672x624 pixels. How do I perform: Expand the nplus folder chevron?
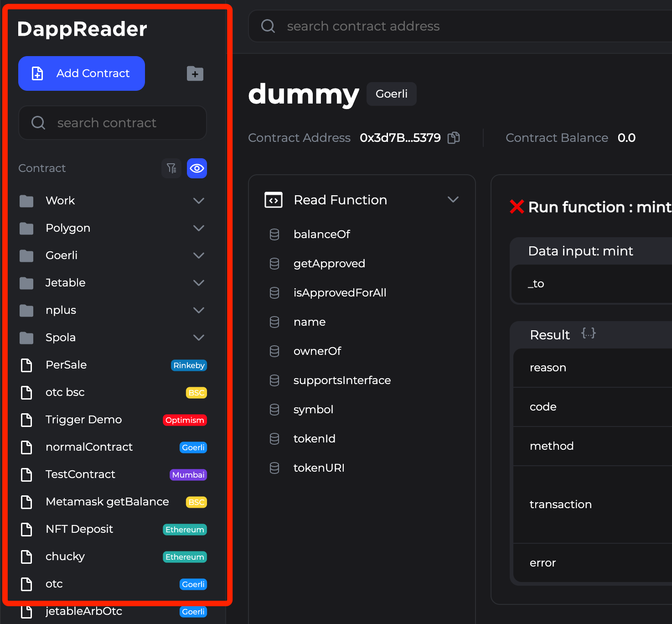(x=199, y=310)
